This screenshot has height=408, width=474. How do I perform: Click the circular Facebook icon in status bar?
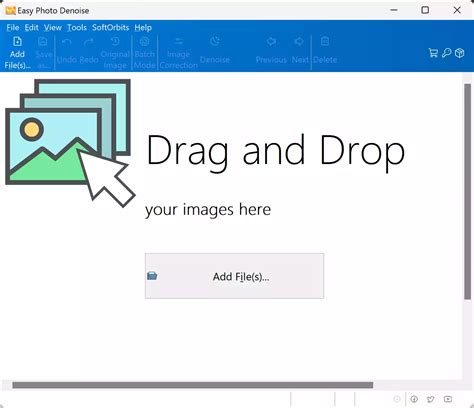[414, 399]
